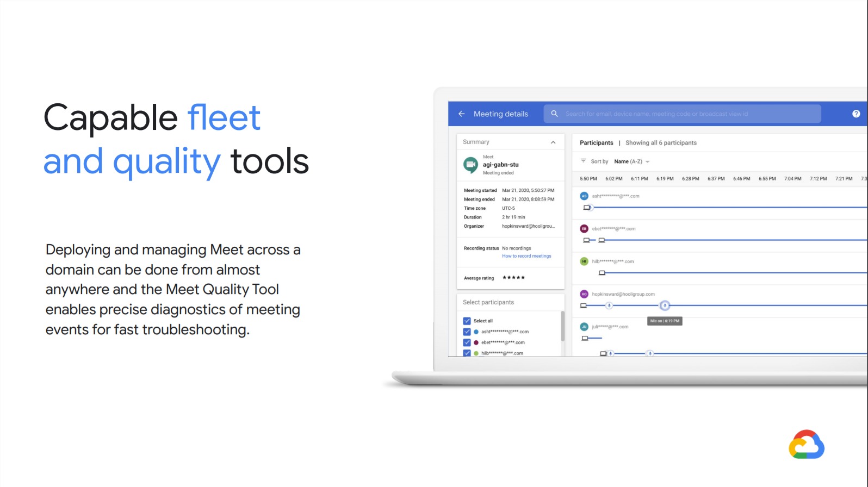The image size is (868, 487).
Task: Click first mic event on hopkinsward timeline
Action: tap(609, 305)
